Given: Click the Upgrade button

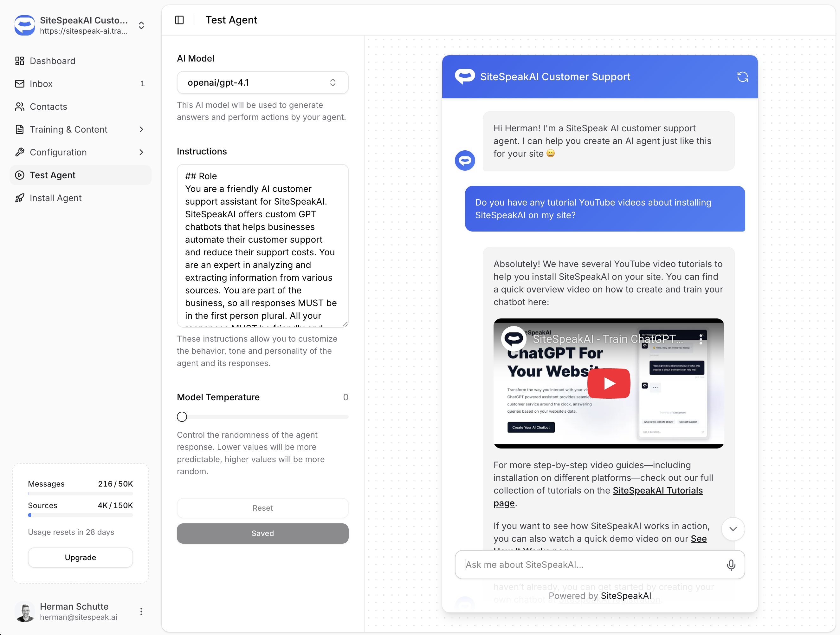Looking at the screenshot, I should 80,558.
